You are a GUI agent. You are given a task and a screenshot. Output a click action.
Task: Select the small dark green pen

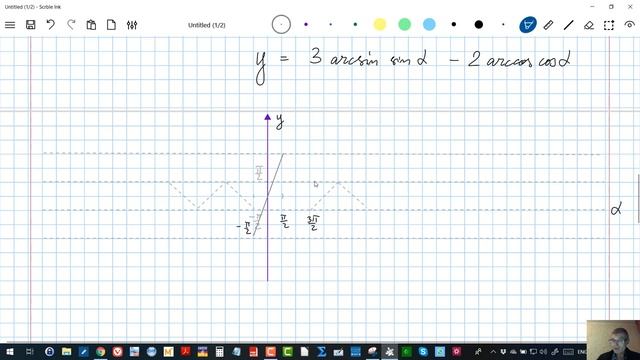tap(355, 24)
